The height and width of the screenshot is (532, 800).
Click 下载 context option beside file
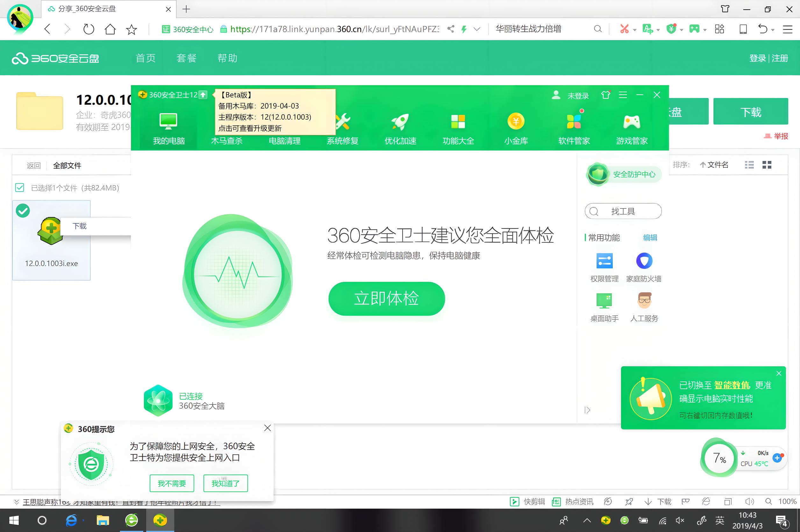click(79, 226)
